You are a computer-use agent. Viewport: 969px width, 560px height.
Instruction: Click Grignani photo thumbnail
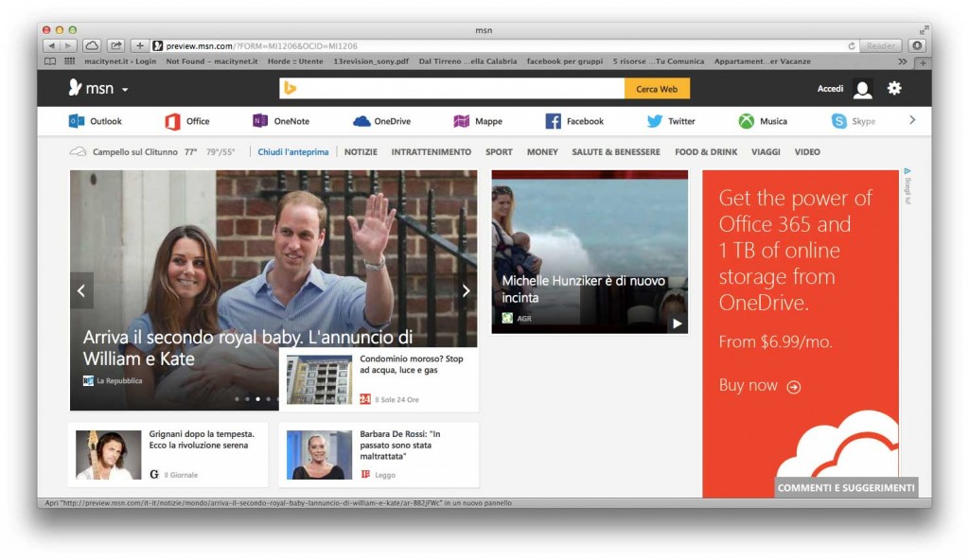click(108, 455)
